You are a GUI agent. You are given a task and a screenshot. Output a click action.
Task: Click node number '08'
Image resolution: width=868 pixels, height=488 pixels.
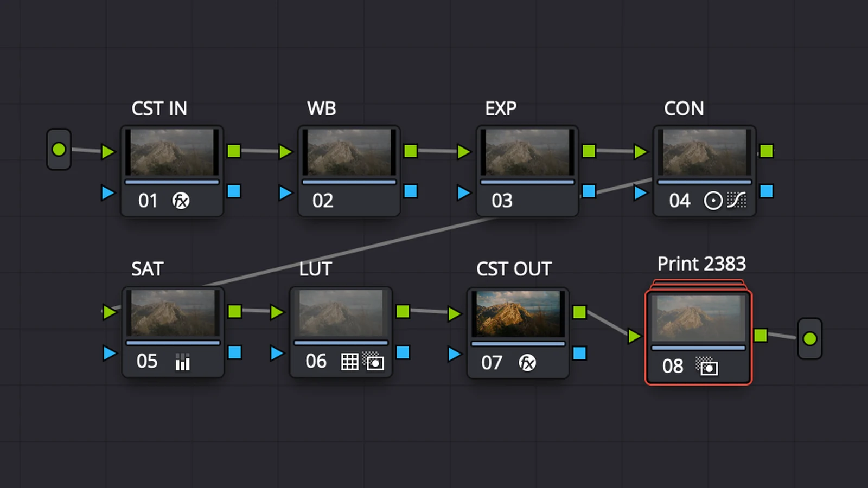click(673, 366)
